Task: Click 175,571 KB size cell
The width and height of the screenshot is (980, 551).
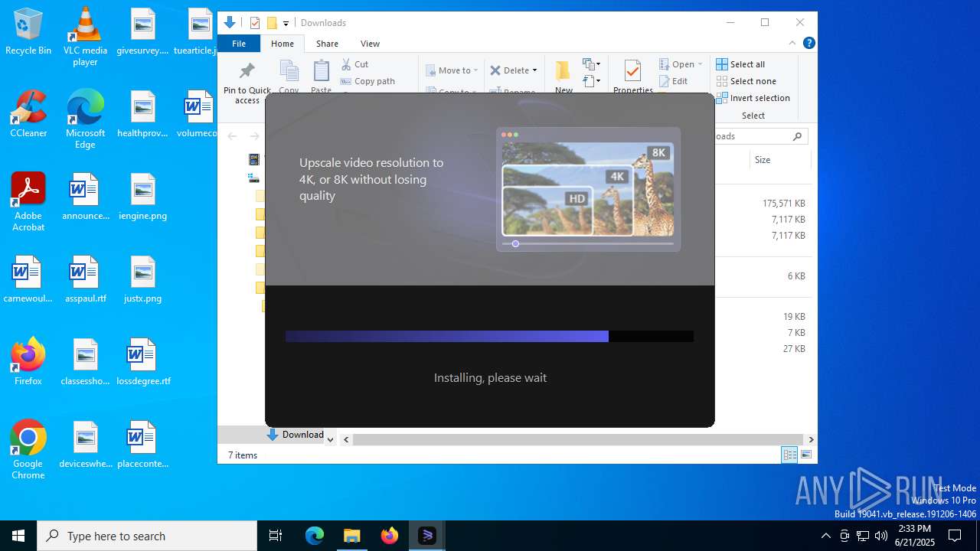Action: tap(783, 204)
